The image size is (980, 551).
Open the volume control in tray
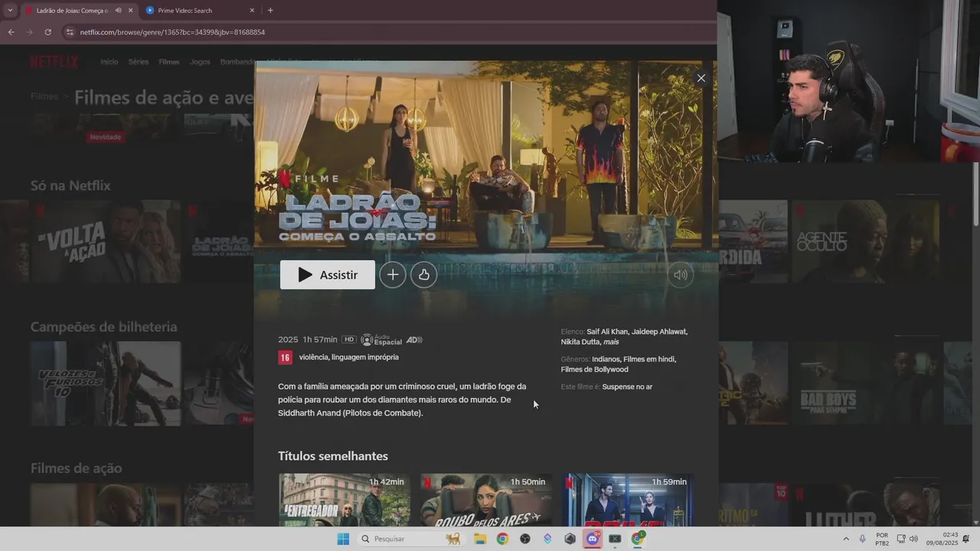pos(913,539)
